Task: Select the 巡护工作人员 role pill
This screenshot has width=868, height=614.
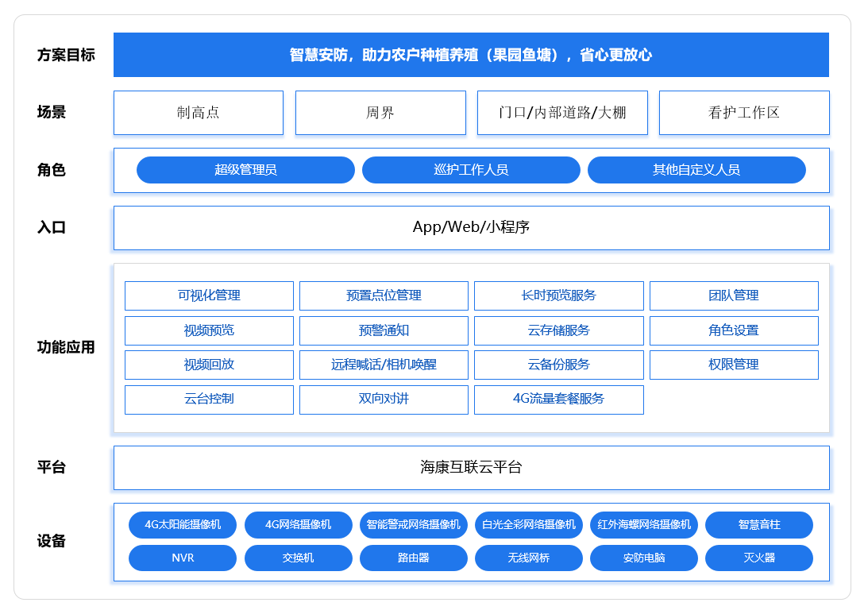Action: (x=471, y=170)
